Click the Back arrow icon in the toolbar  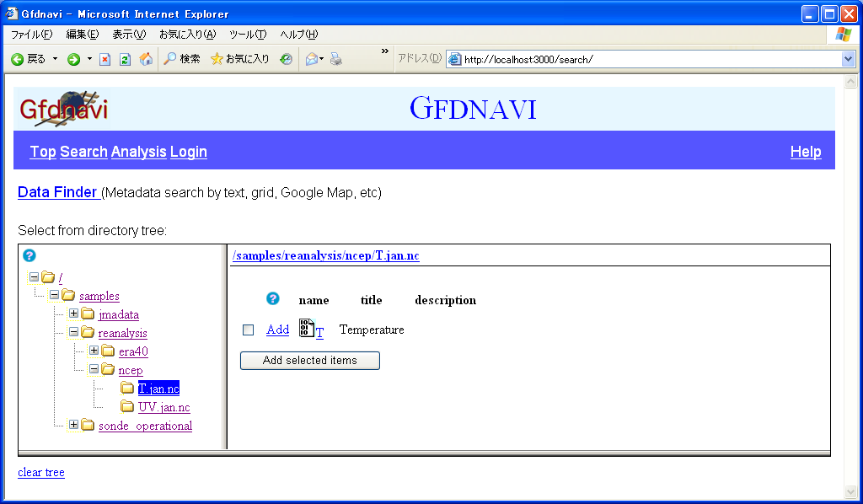(17, 60)
